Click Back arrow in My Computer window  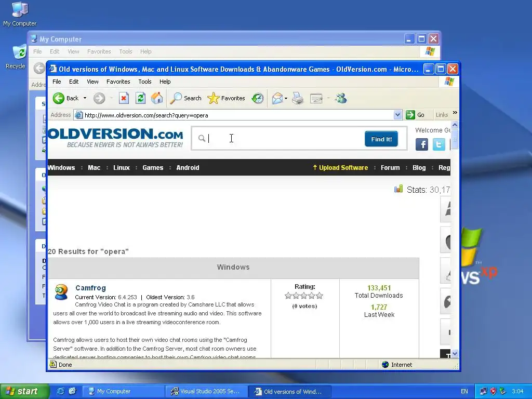pyautogui.click(x=39, y=68)
